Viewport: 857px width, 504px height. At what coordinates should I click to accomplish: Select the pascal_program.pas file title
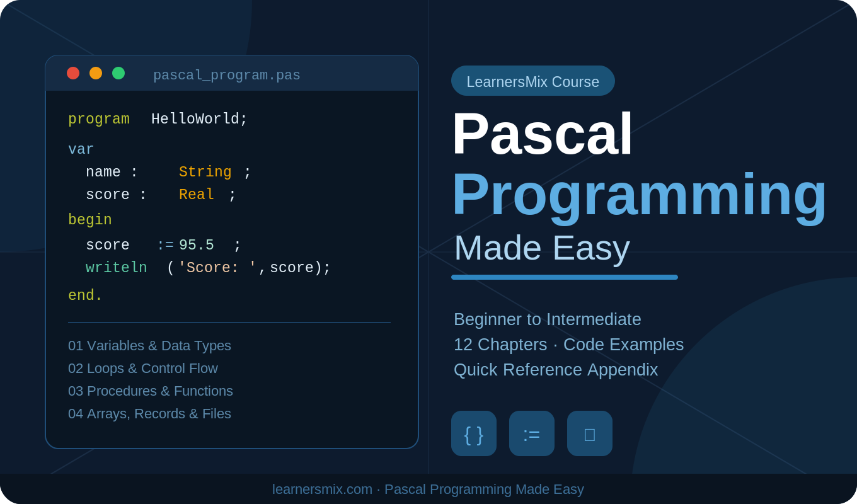tap(227, 76)
